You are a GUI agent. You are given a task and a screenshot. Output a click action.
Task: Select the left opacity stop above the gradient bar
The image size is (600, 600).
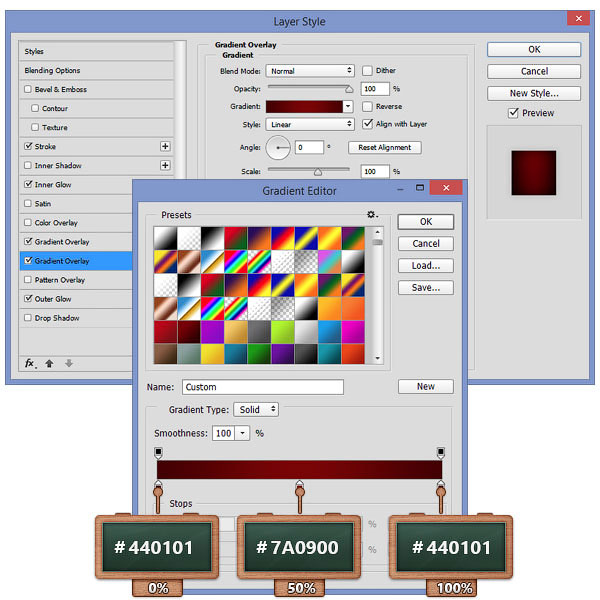[x=158, y=453]
